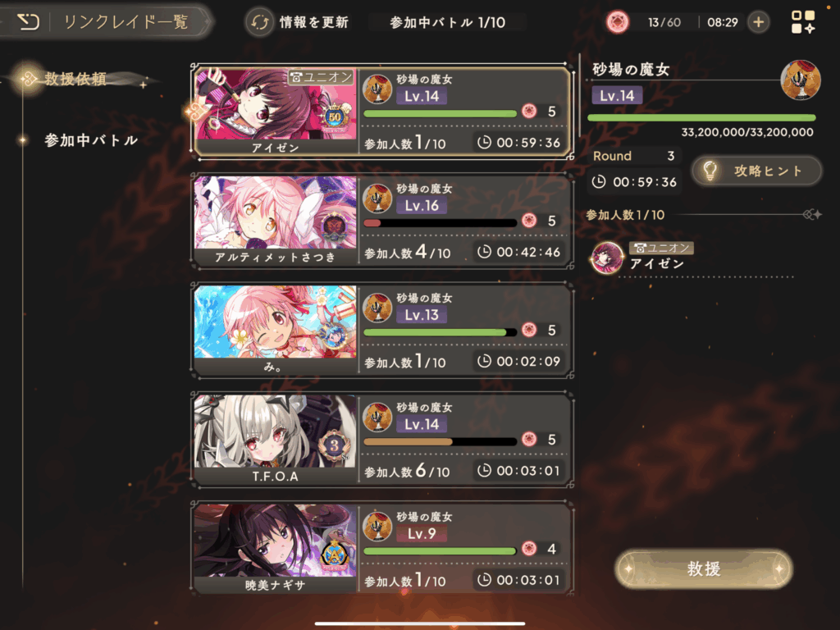Image resolution: width=840 pixels, height=630 pixels.
Task: Click the refresh arrows icon beside 情報を更新
Action: click(260, 22)
